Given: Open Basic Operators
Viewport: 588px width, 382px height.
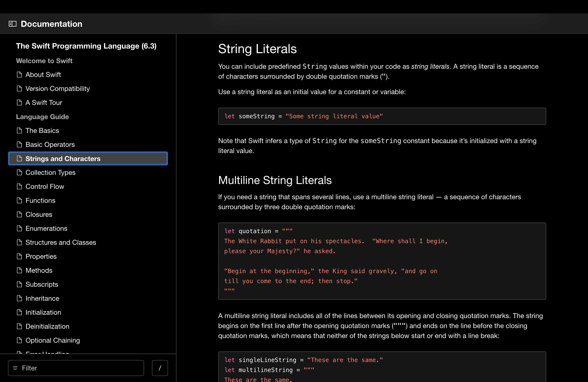Looking at the screenshot, I should pyautogui.click(x=50, y=144).
